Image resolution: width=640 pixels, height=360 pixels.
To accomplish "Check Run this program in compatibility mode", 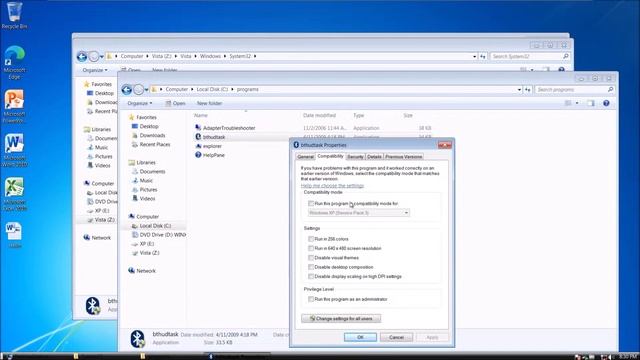I will point(311,203).
